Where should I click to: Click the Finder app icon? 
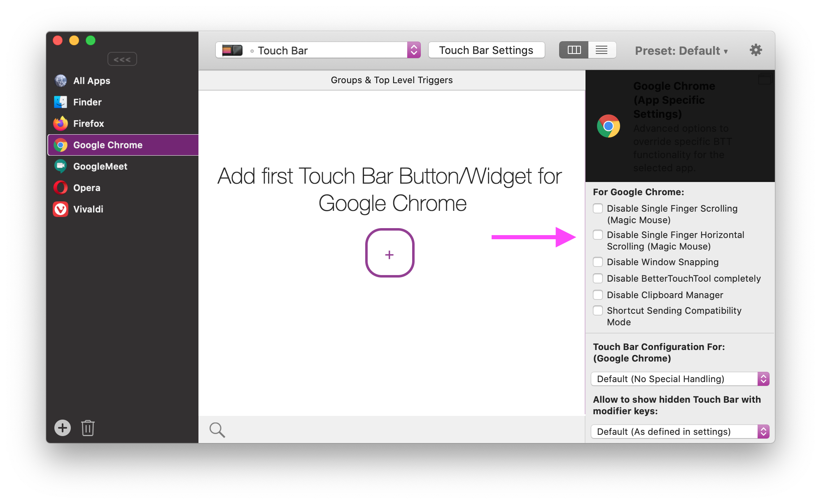pos(61,102)
